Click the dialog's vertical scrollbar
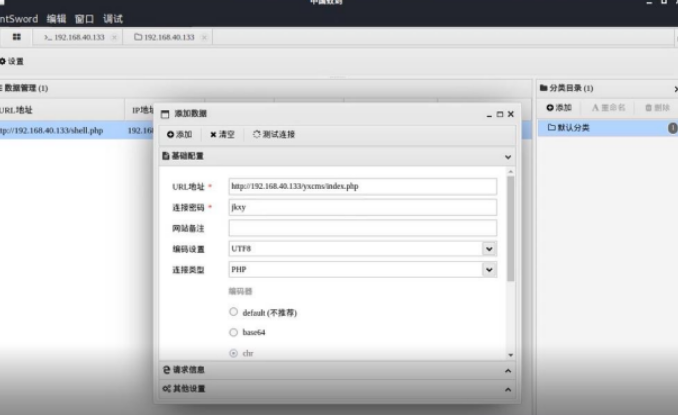 point(511,229)
